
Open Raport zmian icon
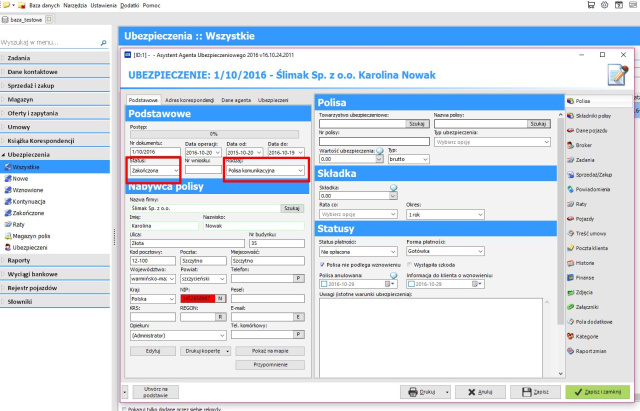click(x=570, y=351)
